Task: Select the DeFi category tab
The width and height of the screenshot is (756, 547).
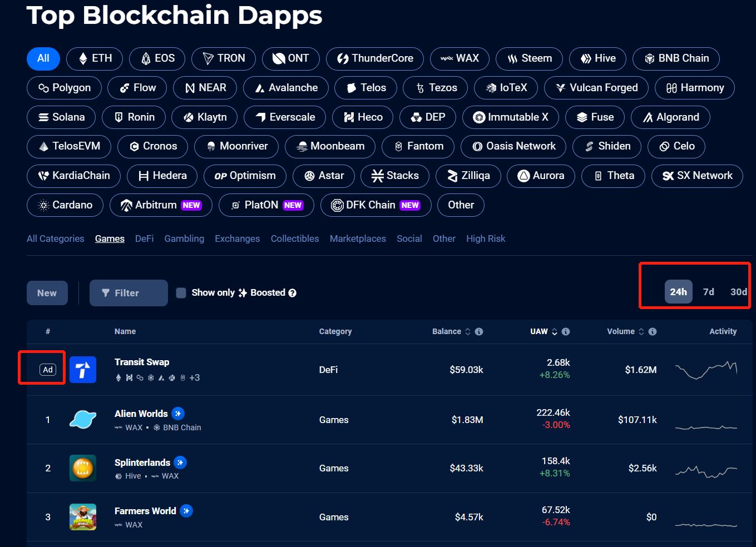Action: (144, 238)
